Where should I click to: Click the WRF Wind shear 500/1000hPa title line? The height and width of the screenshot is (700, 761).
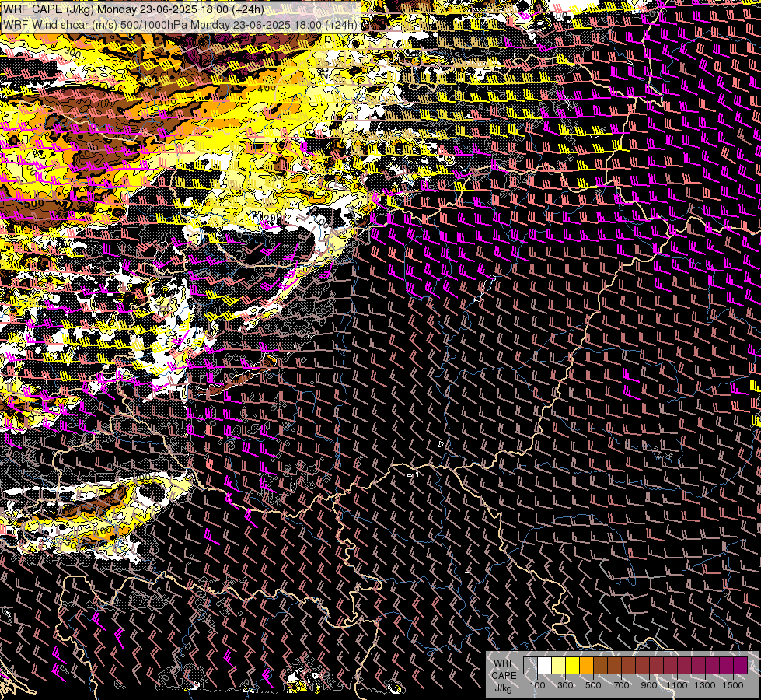point(180,24)
